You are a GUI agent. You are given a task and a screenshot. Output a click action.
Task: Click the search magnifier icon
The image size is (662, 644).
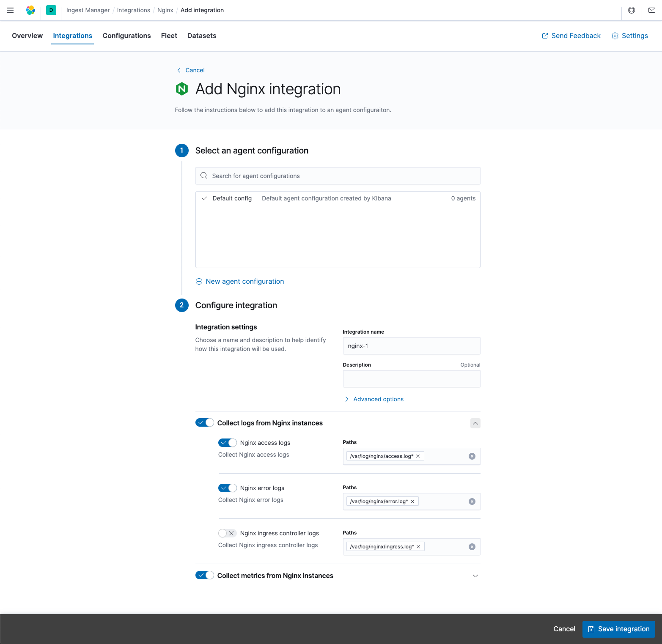pos(204,175)
